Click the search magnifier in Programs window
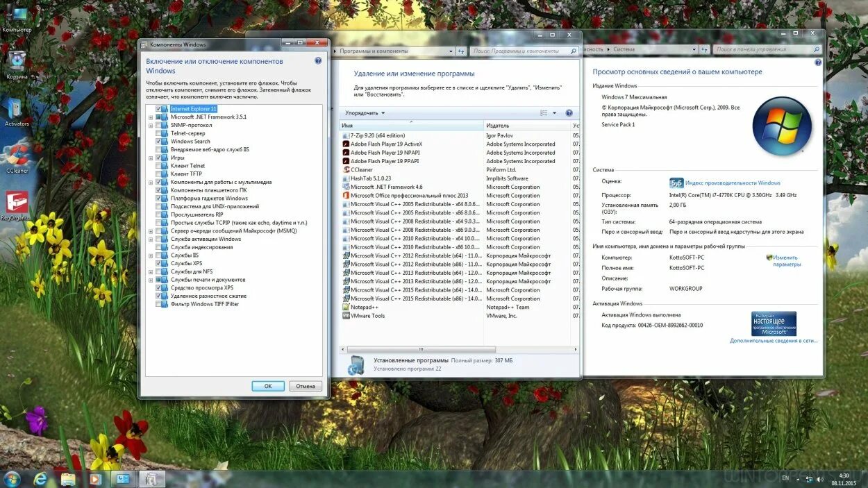The height and width of the screenshot is (488, 868). pos(574,51)
